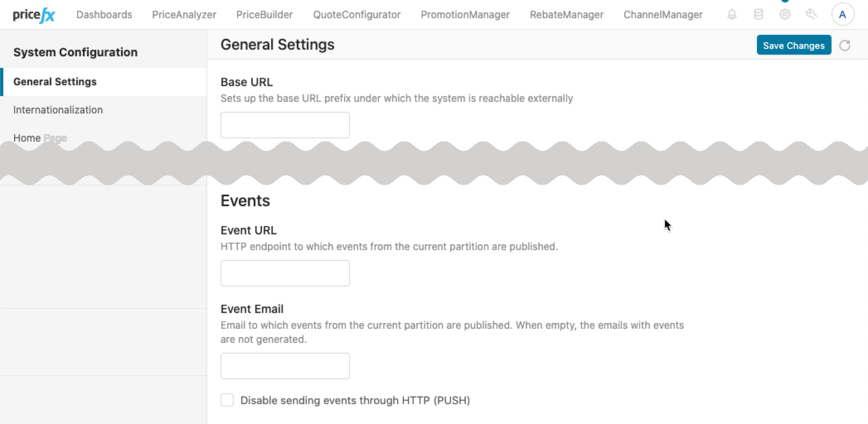
Task: Enable Disable sending events through HTTP (PUSH)
Action: pos(227,400)
